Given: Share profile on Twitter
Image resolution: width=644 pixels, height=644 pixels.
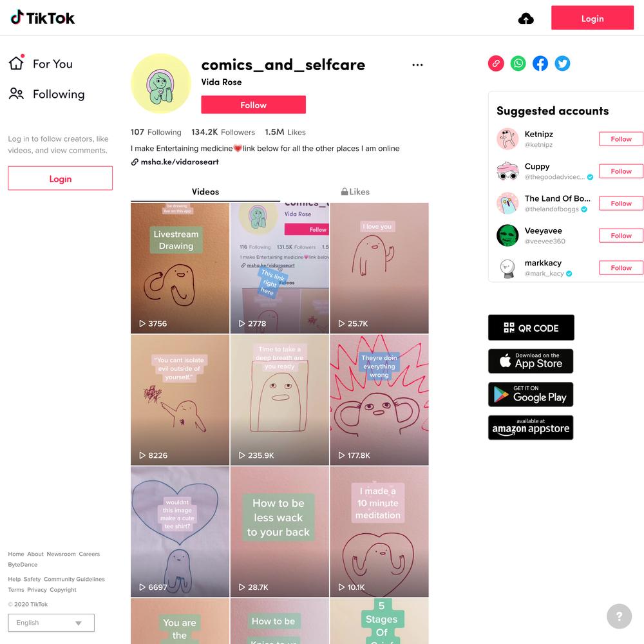Looking at the screenshot, I should (x=562, y=63).
